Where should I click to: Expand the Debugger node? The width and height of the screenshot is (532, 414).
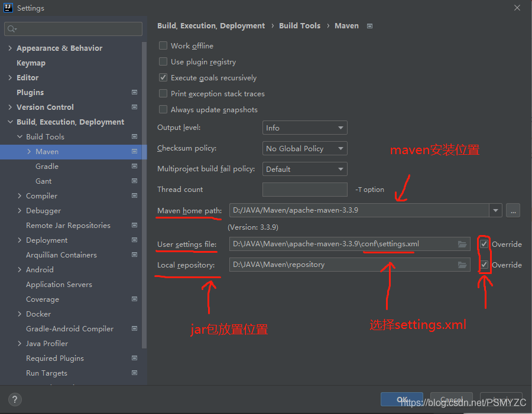point(20,211)
